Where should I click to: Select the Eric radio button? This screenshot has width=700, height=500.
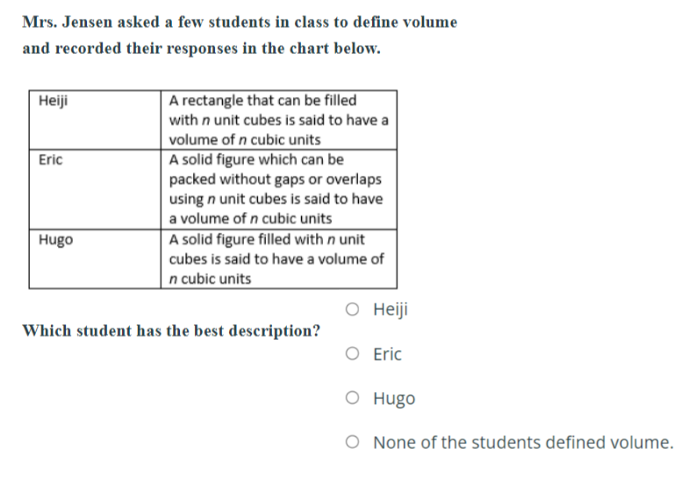[x=352, y=354]
